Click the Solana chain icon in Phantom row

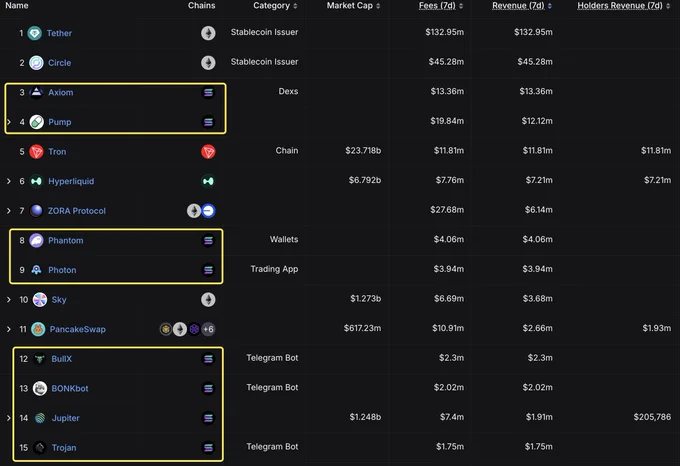coord(208,240)
